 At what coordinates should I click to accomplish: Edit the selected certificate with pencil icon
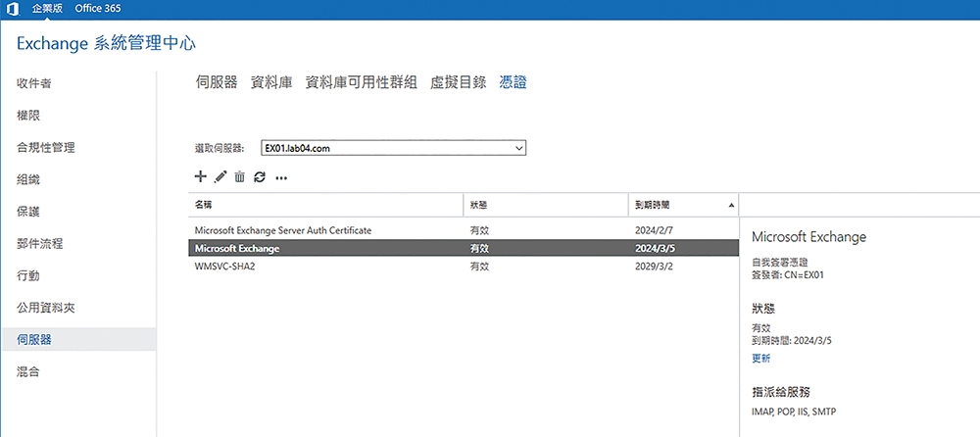(220, 177)
